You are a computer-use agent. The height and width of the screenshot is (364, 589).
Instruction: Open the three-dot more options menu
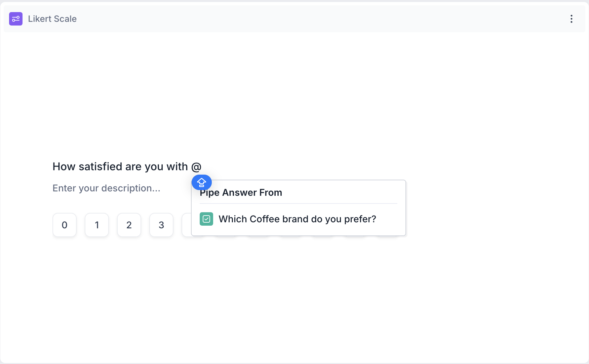point(571,19)
